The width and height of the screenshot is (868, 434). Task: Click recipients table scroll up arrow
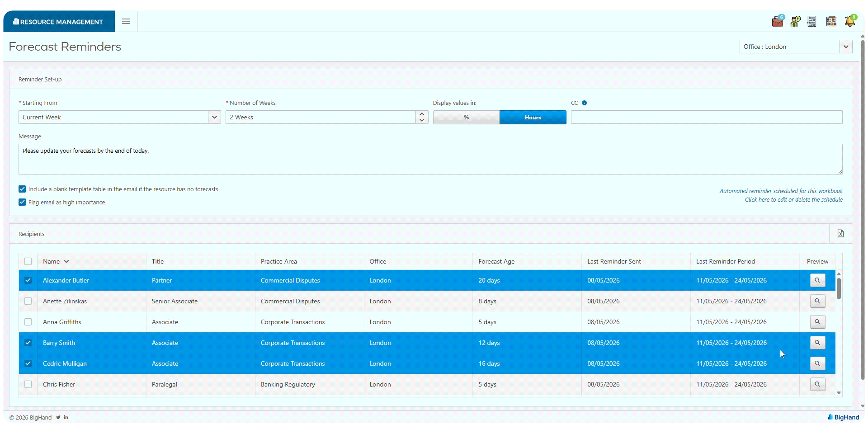tap(839, 274)
